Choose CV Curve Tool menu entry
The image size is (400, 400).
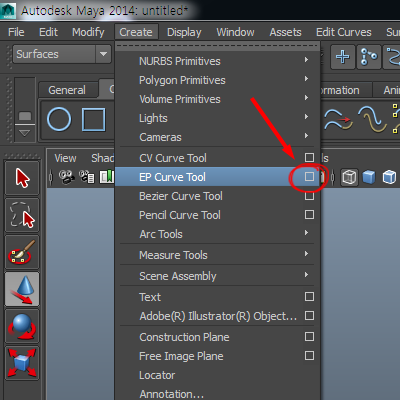173,158
